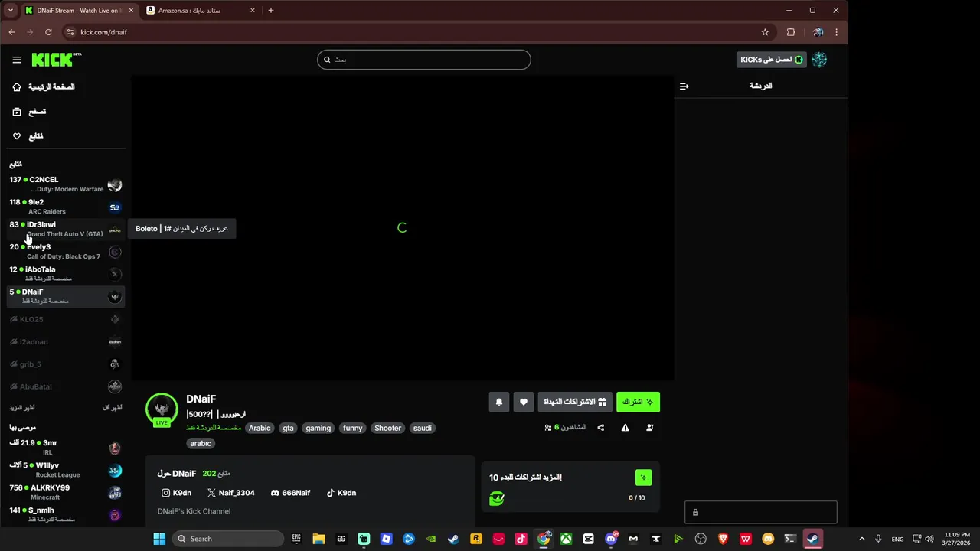980x551 pixels.
Task: Open iDr3lawi's GTA stream
Action: pyautogui.click(x=66, y=229)
